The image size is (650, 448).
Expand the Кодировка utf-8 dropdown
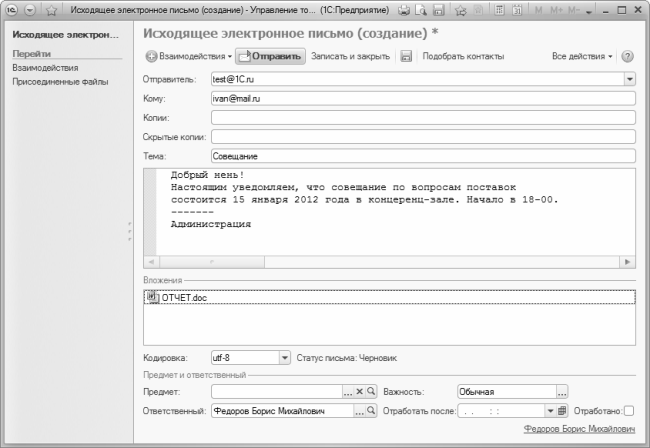tap(284, 357)
